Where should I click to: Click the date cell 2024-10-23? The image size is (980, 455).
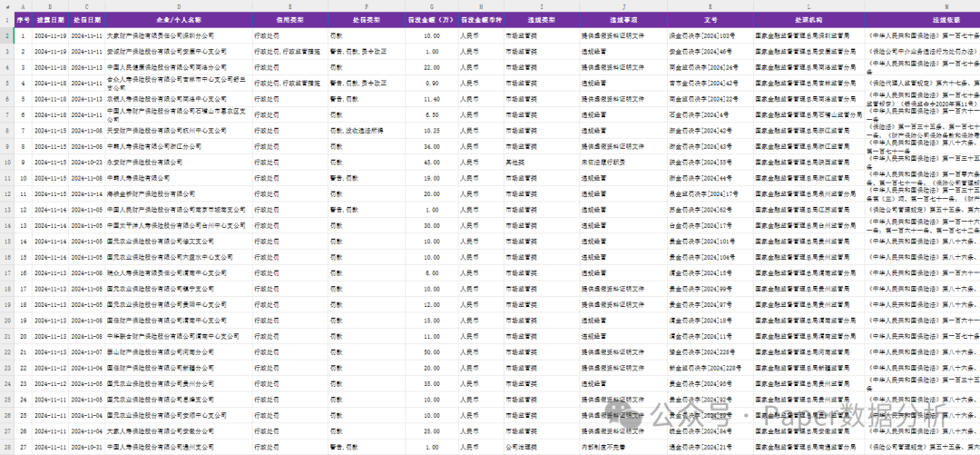[87, 162]
